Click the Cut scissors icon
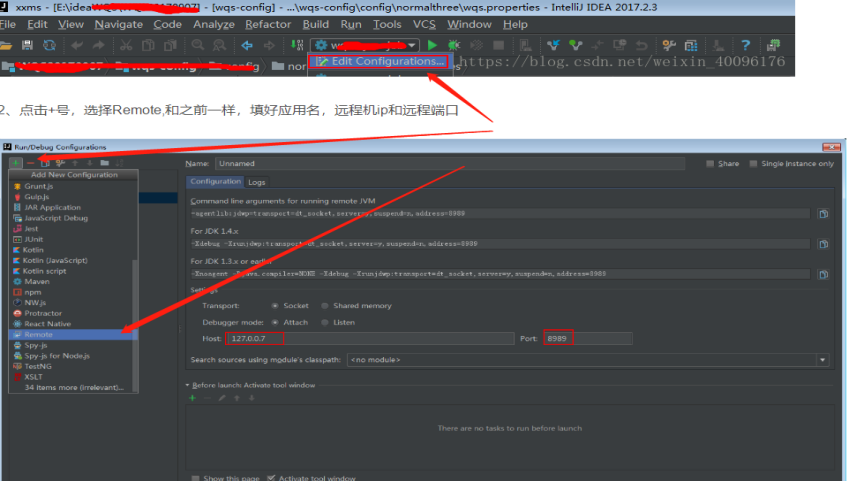 pyautogui.click(x=126, y=45)
